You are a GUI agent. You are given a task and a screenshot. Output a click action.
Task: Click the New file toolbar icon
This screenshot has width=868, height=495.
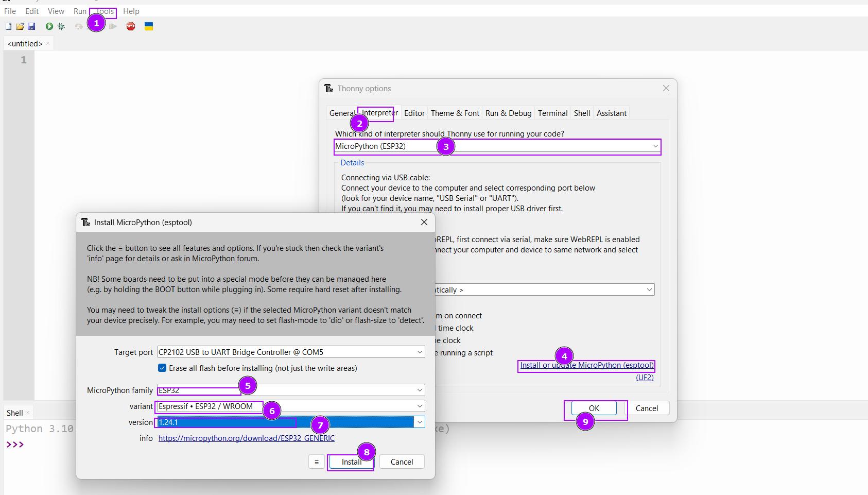[x=8, y=26]
